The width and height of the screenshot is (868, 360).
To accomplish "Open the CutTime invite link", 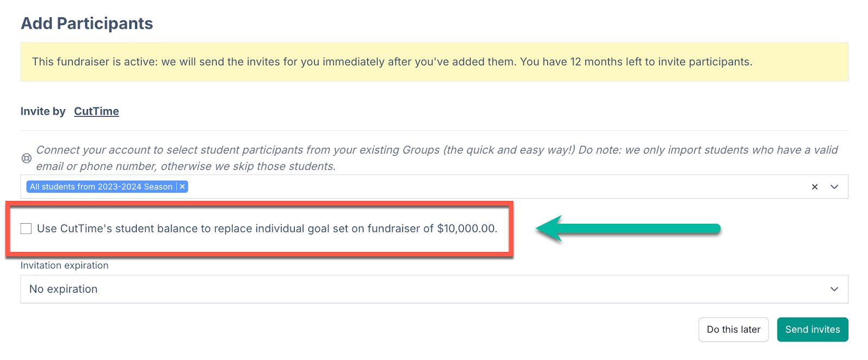I will click(x=97, y=111).
